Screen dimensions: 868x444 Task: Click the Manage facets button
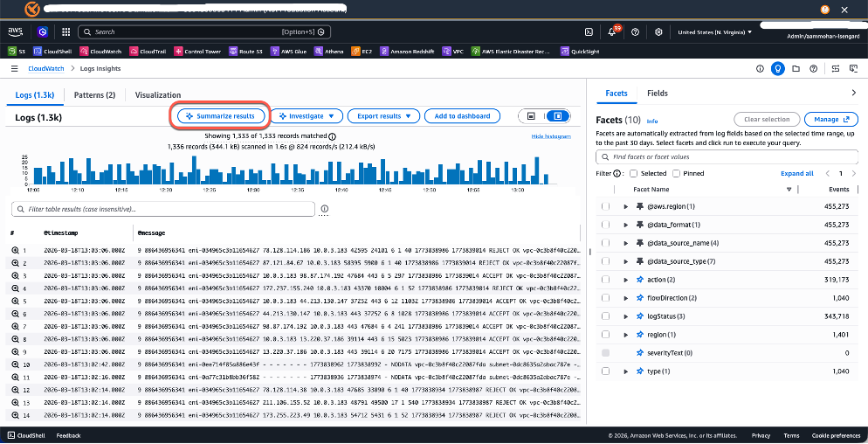[x=831, y=119]
